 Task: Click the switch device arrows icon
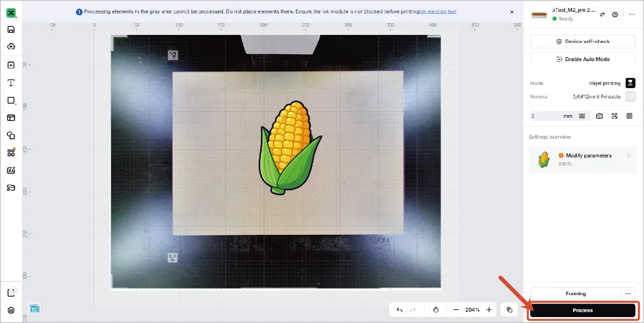602,15
